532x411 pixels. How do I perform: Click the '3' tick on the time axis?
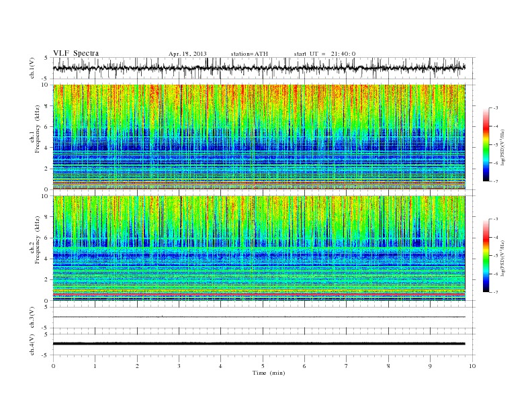tap(179, 366)
